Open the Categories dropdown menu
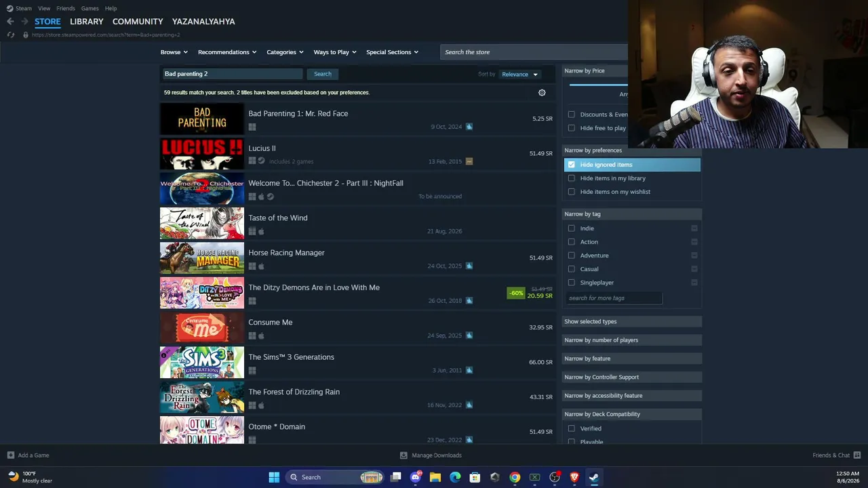 click(285, 52)
